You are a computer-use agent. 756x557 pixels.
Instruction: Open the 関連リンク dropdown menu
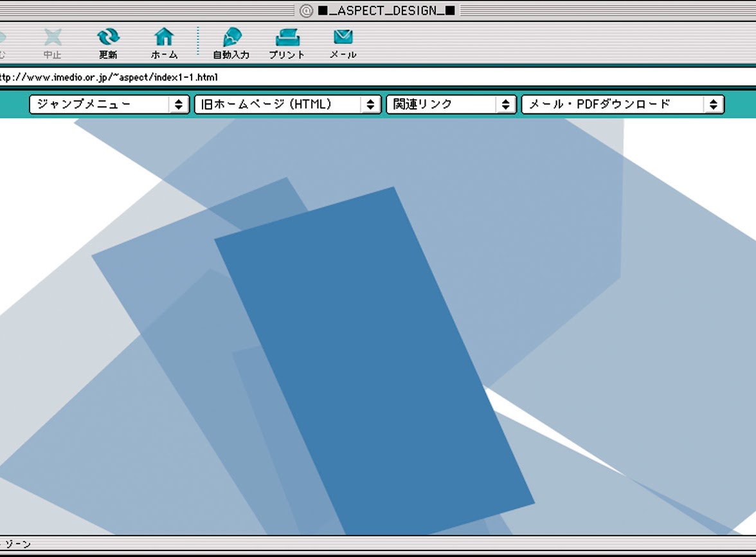tap(451, 104)
